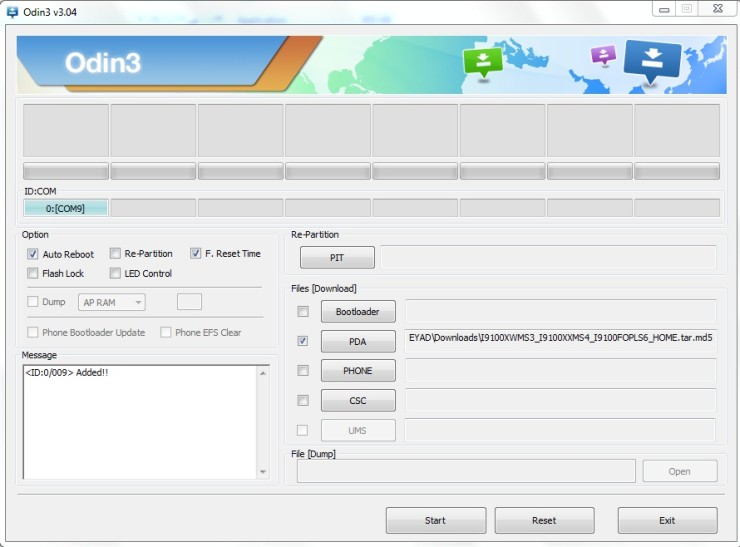Click the CSC file button

(x=358, y=401)
